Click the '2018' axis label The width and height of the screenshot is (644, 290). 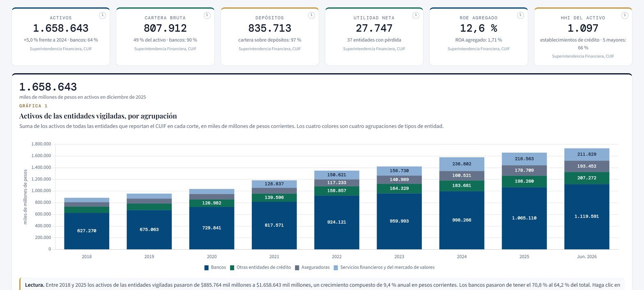pos(87,257)
